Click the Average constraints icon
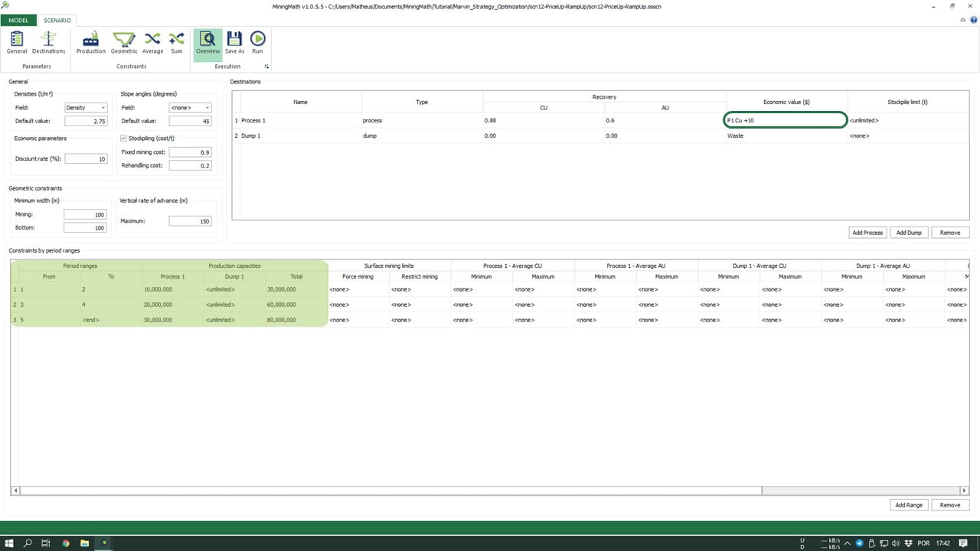Viewport: 980px width, 551px height. tap(152, 43)
